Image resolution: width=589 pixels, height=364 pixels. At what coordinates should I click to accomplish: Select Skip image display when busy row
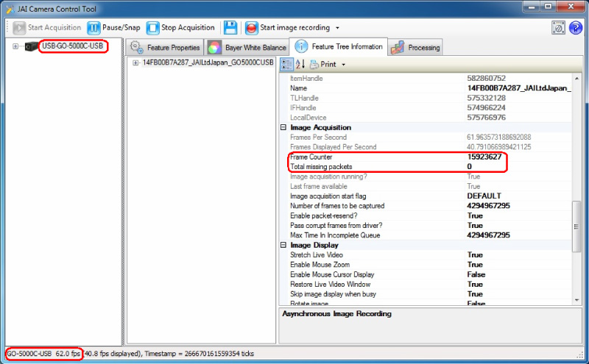[x=431, y=294]
